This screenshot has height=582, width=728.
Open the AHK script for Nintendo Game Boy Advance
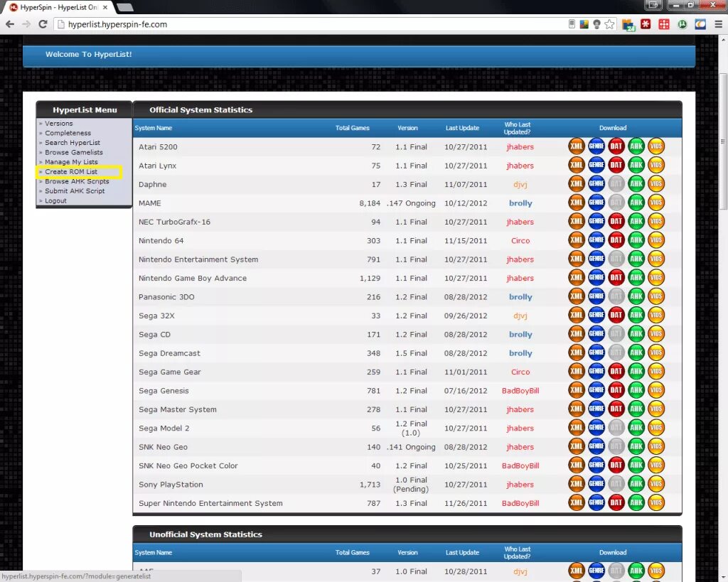coord(636,278)
